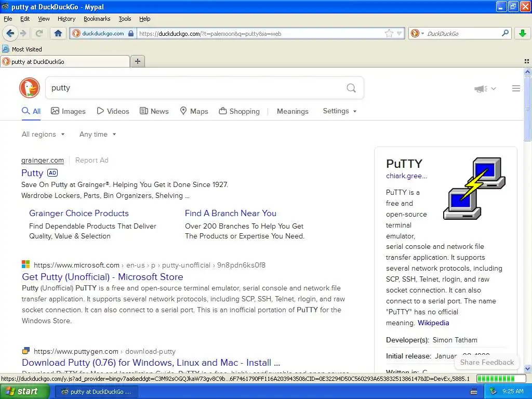Reload the page with the Refresh icon
Image resolution: width=532 pixels, height=399 pixels.
(x=39, y=33)
